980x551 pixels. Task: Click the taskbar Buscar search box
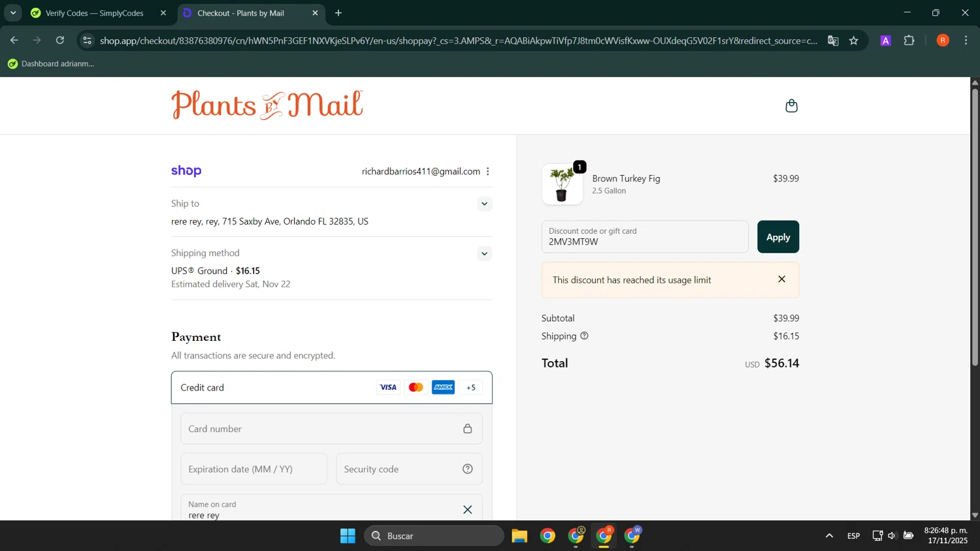point(434,536)
